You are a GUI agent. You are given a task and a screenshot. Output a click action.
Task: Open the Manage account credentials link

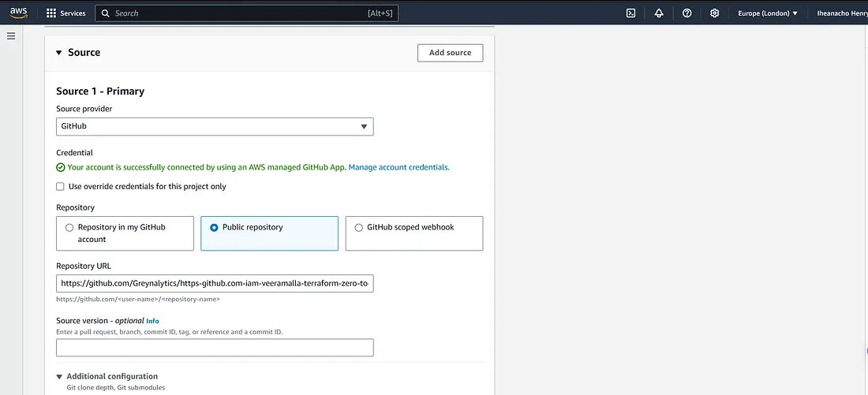[398, 167]
